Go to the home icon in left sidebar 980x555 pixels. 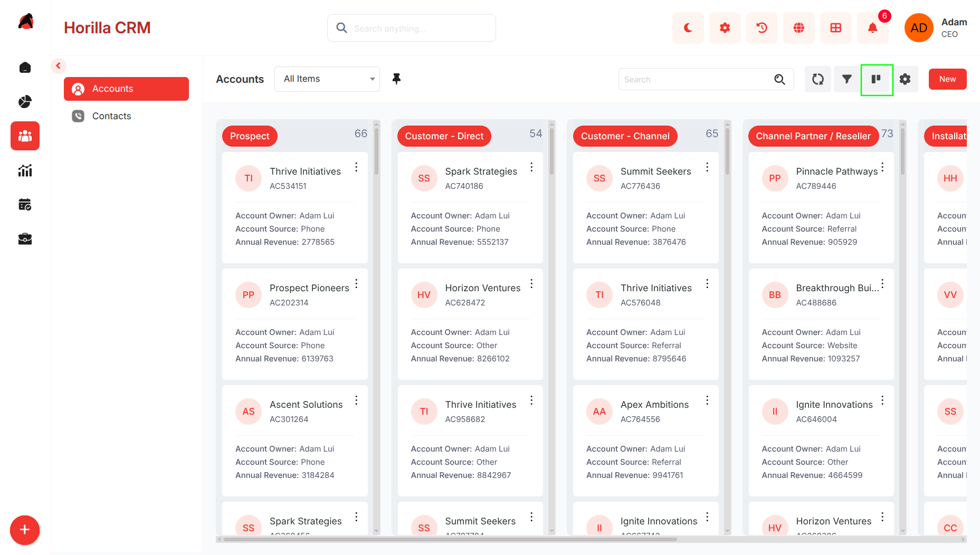pos(25,68)
